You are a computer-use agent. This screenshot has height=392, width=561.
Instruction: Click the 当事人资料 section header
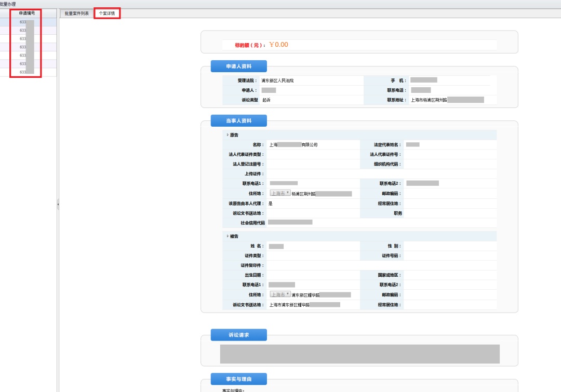coord(238,121)
